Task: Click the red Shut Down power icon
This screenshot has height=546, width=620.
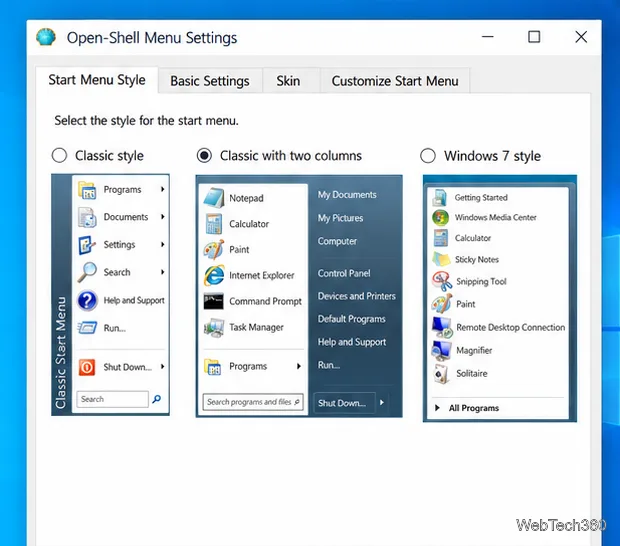Action: 87,367
